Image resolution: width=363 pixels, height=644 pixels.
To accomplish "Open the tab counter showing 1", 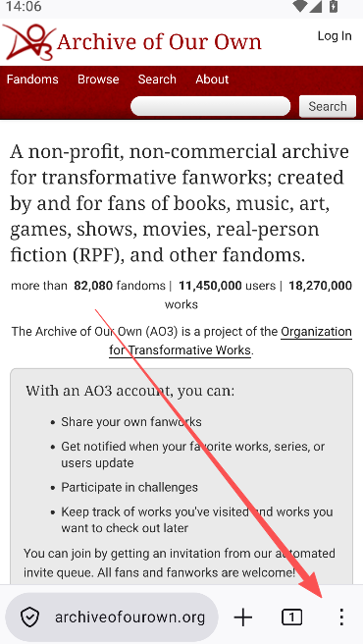I will (x=291, y=617).
